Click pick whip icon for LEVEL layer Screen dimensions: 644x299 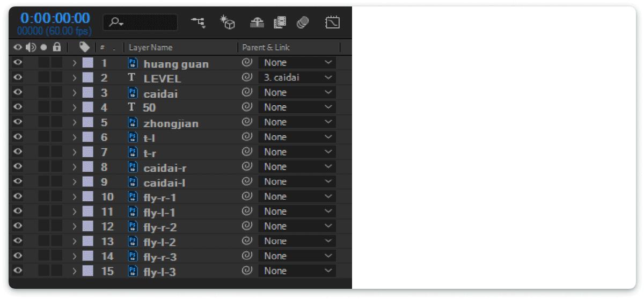pyautogui.click(x=247, y=77)
